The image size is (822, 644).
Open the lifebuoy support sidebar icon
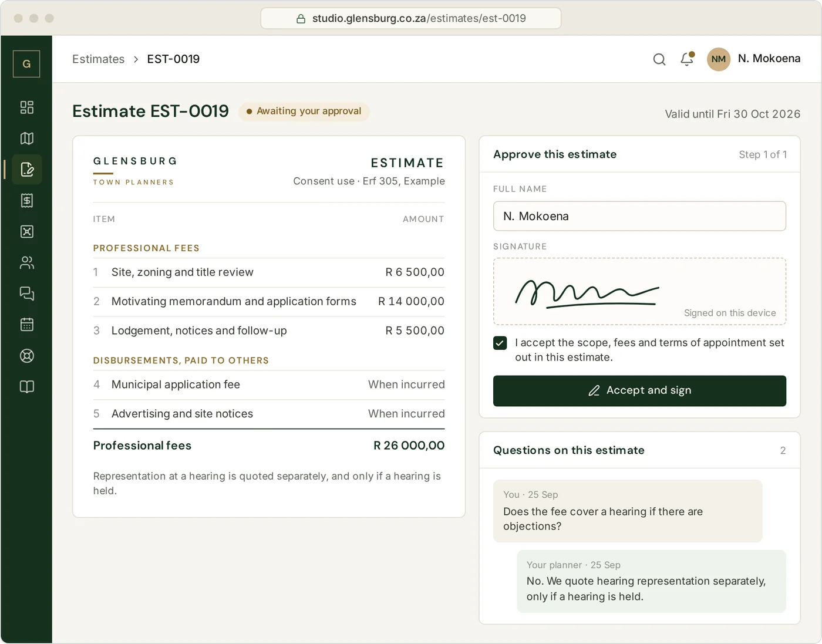(27, 356)
